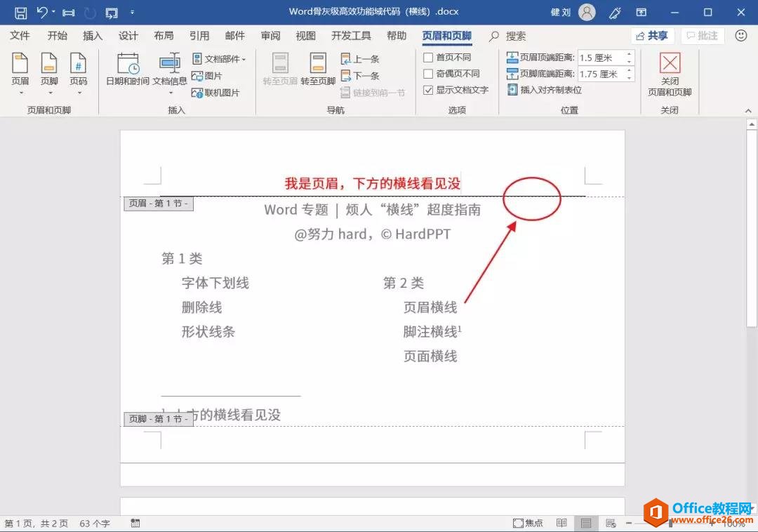Open the ribbon display options icon

[x=641, y=13]
